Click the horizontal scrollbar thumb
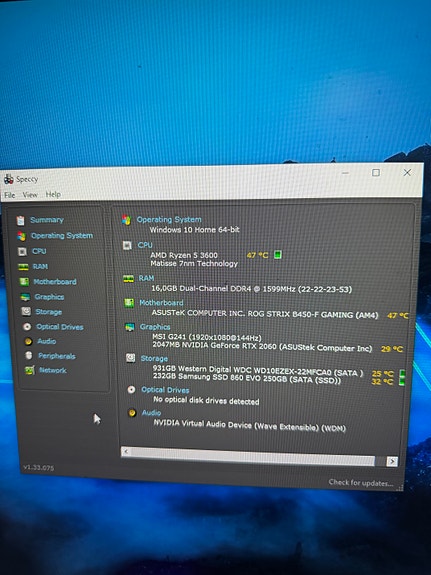This screenshot has width=431, height=575. click(x=253, y=456)
